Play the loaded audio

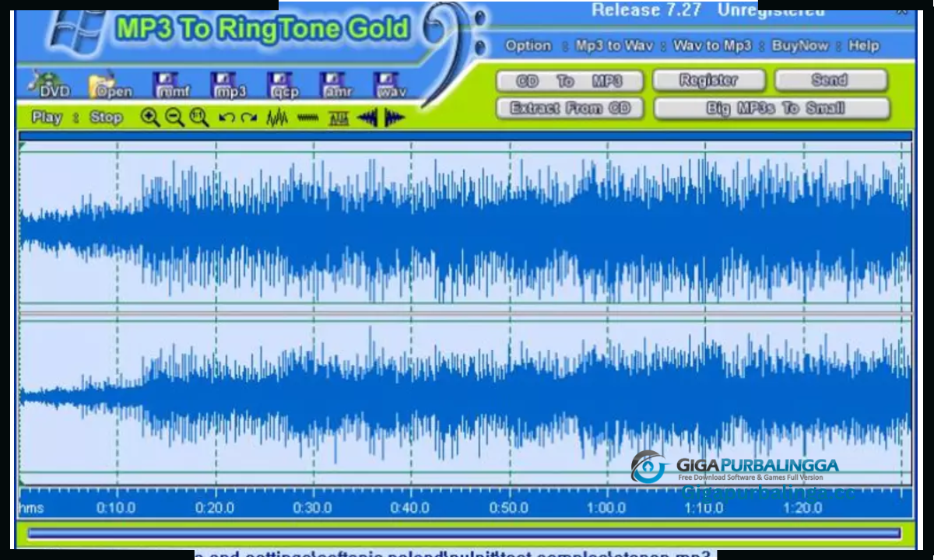click(x=47, y=118)
